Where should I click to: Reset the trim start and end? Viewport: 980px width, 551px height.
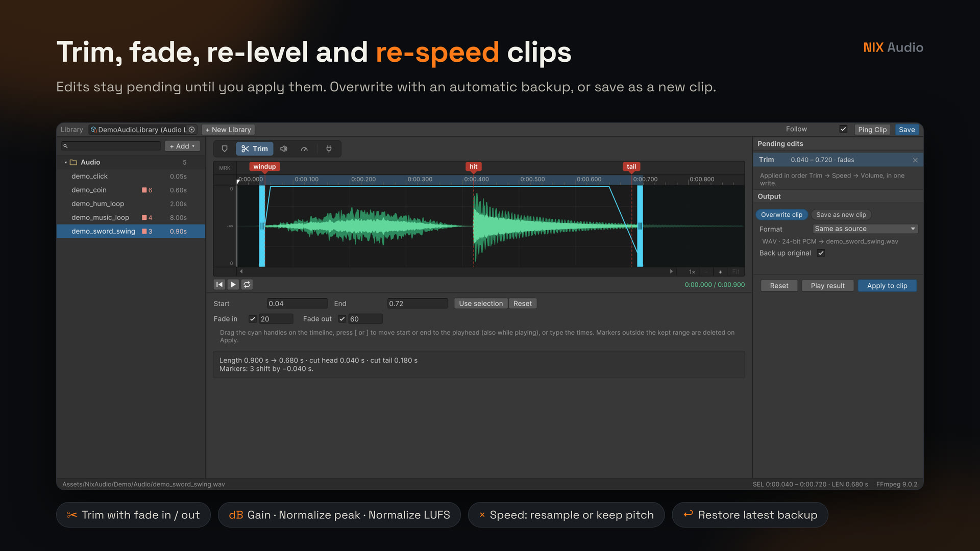pos(522,304)
